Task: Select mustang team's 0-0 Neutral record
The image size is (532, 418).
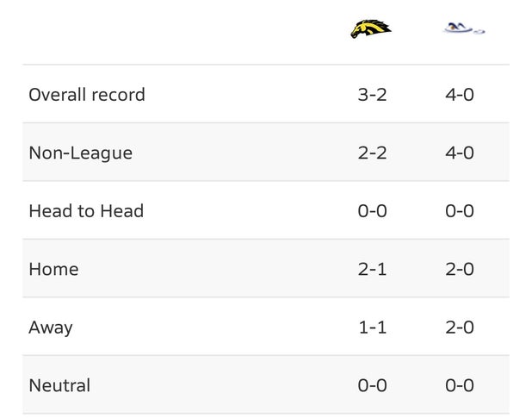Action: click(x=372, y=385)
